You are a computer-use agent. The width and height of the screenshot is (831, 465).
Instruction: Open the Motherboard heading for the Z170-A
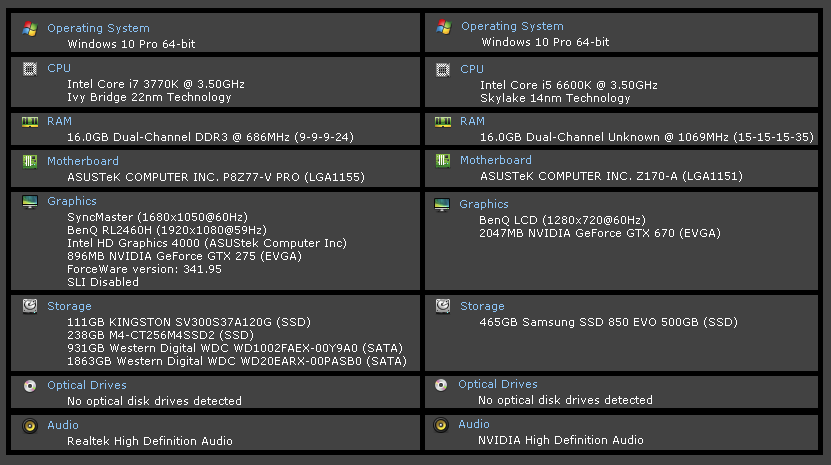(x=496, y=160)
